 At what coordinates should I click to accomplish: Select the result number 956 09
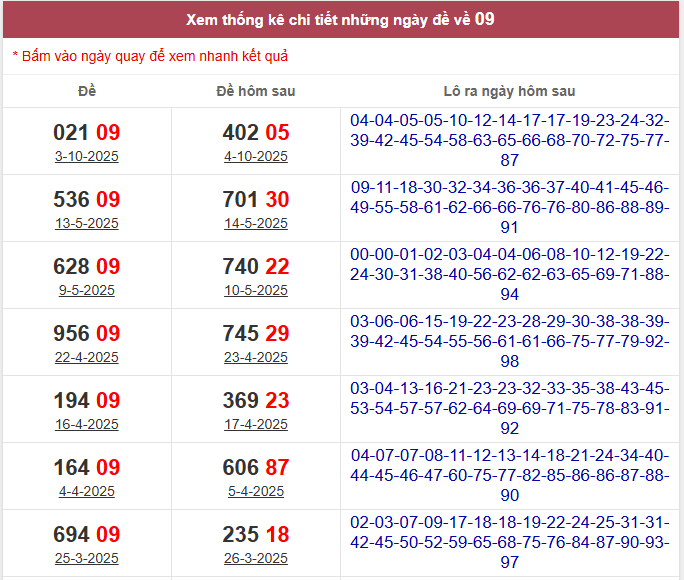coord(86,333)
